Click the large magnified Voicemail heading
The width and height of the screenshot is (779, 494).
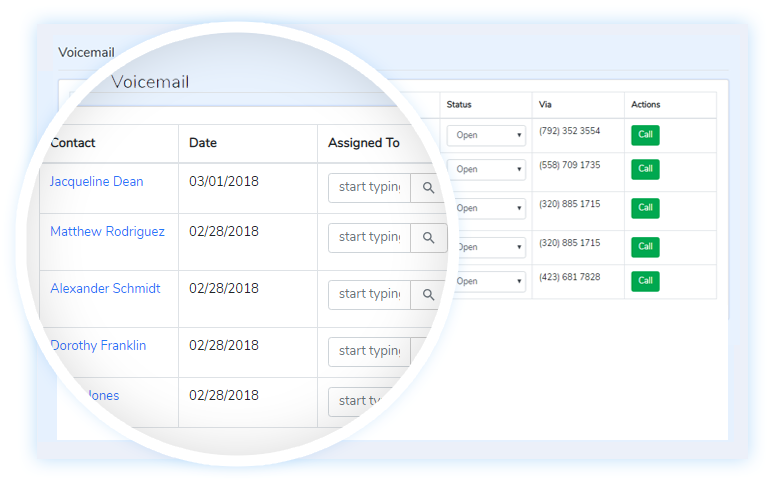point(150,82)
